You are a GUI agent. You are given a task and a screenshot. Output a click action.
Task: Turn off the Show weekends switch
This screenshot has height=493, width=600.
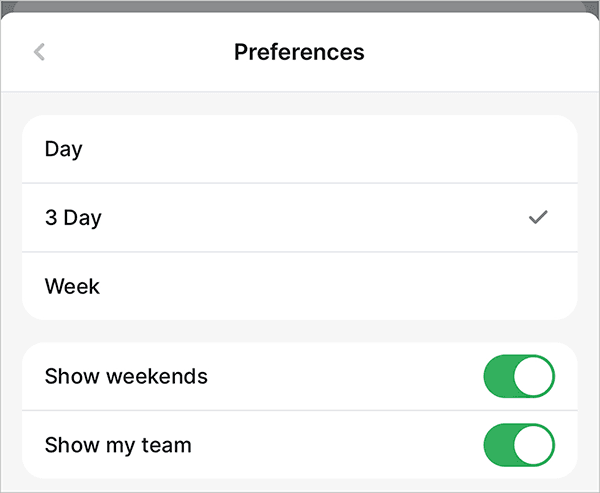click(518, 376)
